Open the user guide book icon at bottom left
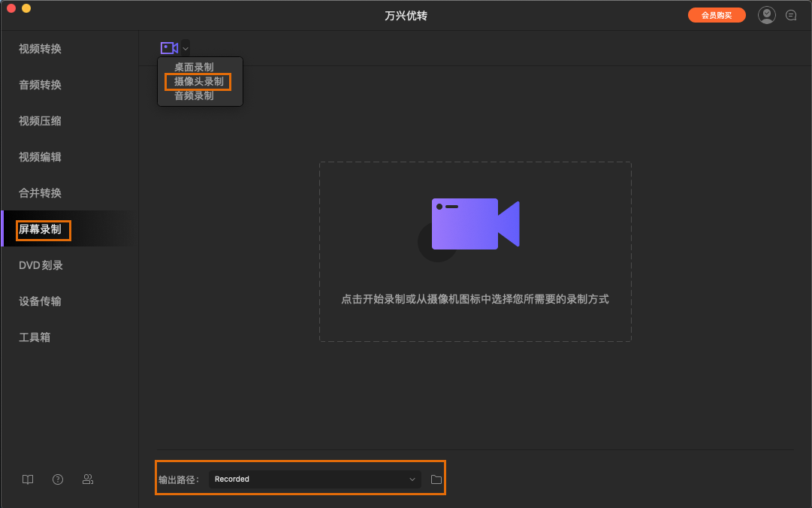Screen dimensions: 812x508 click(27, 479)
